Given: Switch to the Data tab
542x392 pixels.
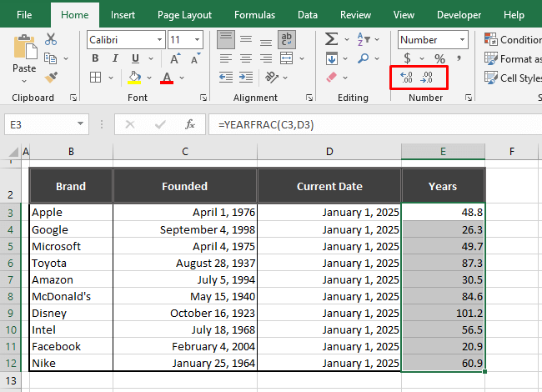Looking at the screenshot, I should (x=308, y=15).
